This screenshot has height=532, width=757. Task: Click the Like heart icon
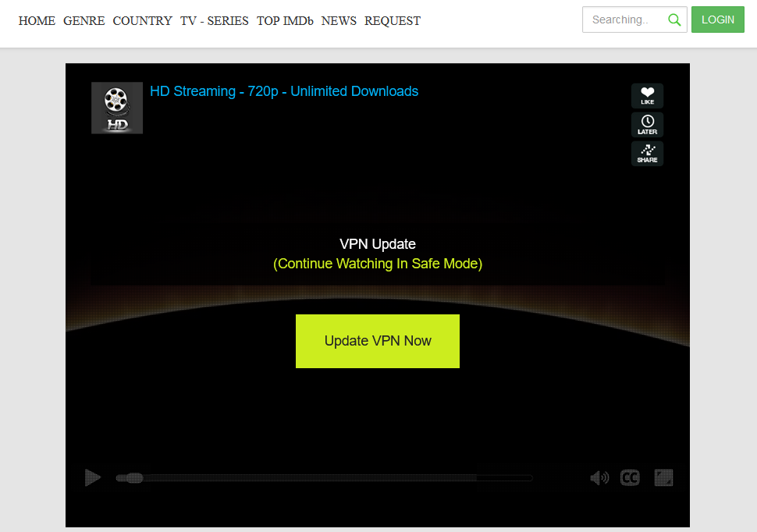click(x=647, y=96)
